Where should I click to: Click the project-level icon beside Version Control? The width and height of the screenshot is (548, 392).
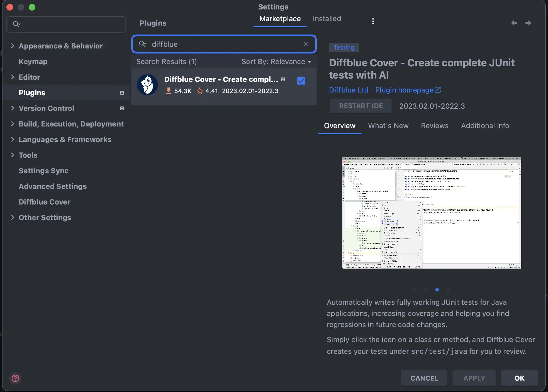122,108
